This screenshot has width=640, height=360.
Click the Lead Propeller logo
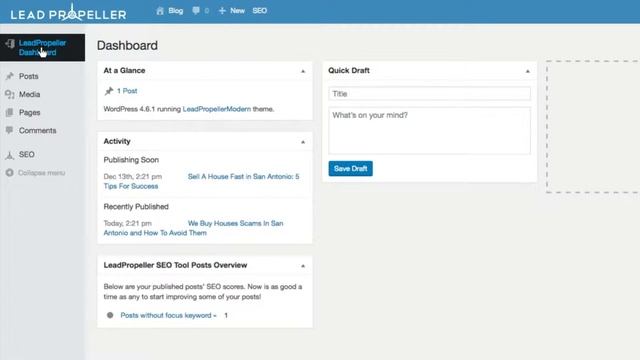point(68,13)
